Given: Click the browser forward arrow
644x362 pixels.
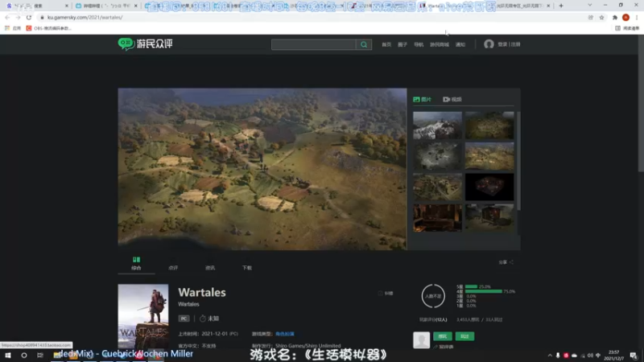Looking at the screenshot, I should coord(18,17).
